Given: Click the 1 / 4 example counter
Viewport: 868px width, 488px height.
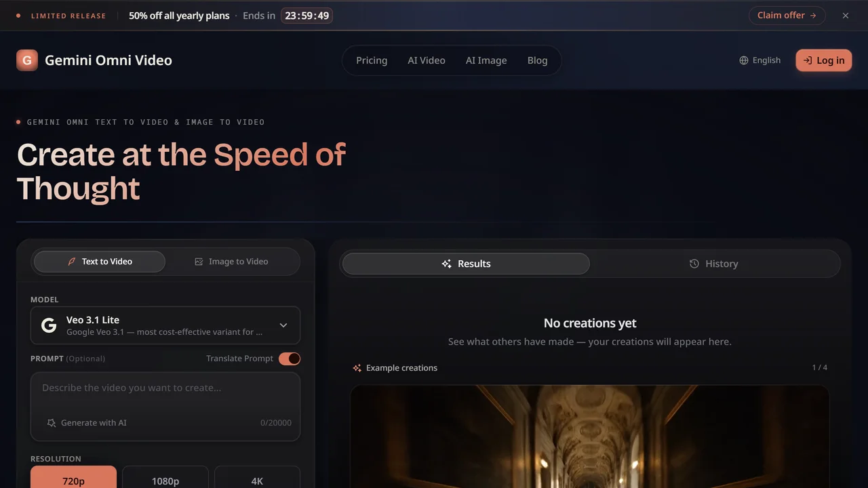Looking at the screenshot, I should 820,368.
